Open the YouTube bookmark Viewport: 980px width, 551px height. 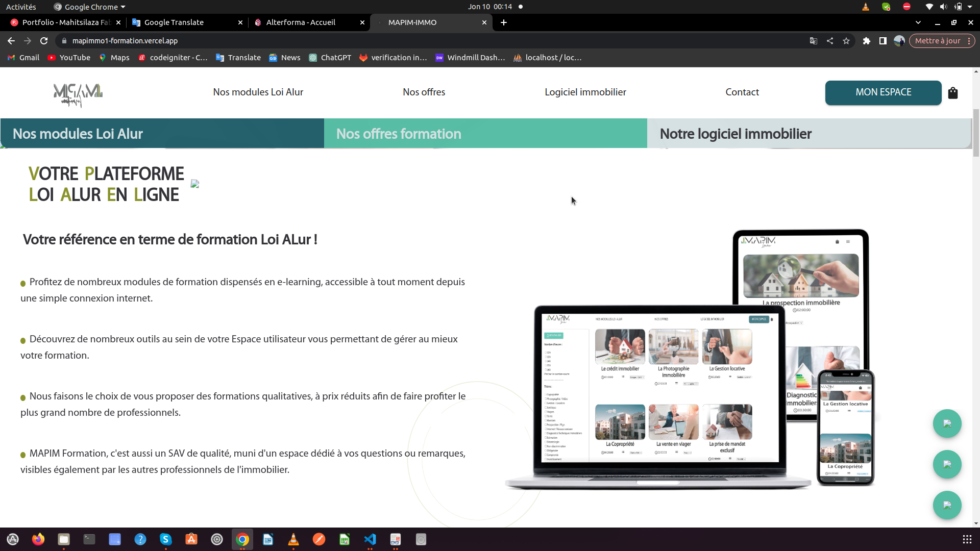[x=69, y=58]
